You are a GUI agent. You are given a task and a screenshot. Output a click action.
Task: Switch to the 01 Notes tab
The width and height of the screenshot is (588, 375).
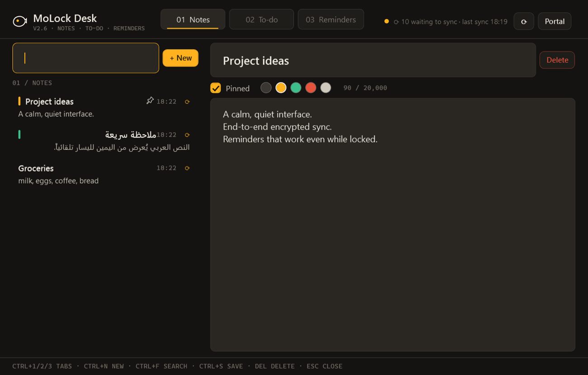point(193,19)
